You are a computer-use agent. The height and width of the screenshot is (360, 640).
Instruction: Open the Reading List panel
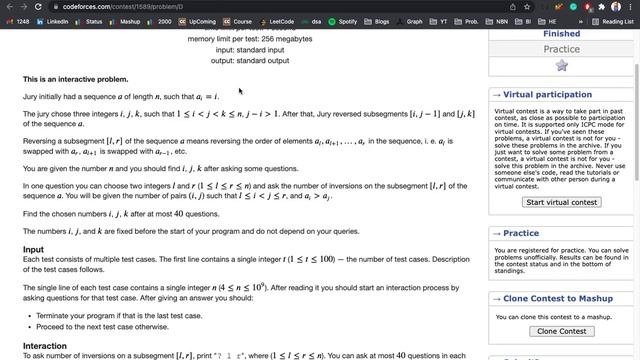pos(613,22)
